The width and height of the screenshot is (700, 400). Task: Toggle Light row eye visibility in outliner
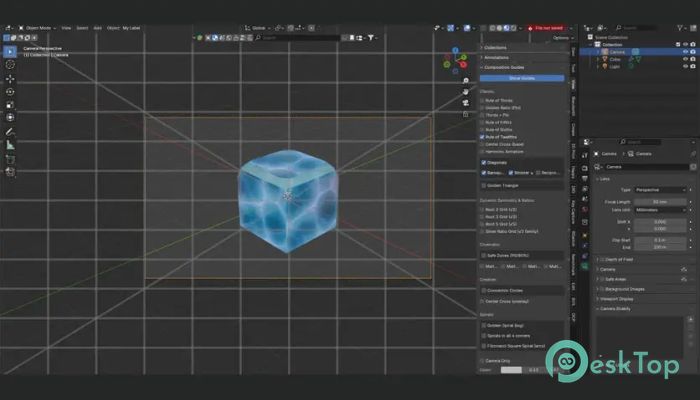click(685, 66)
